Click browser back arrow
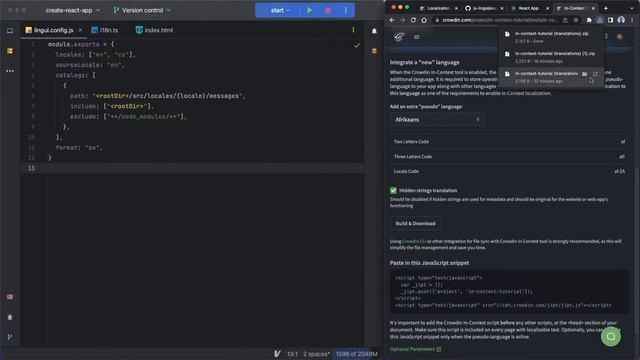The width and height of the screenshot is (640, 360). point(392,20)
